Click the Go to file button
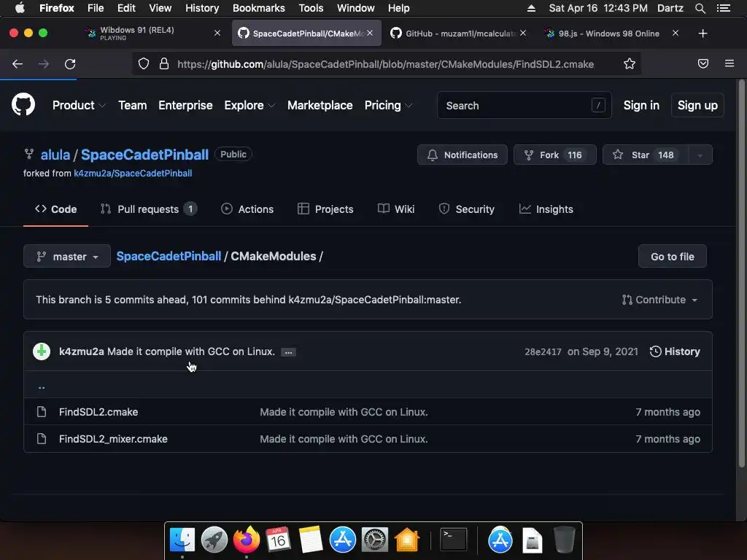 (x=672, y=256)
